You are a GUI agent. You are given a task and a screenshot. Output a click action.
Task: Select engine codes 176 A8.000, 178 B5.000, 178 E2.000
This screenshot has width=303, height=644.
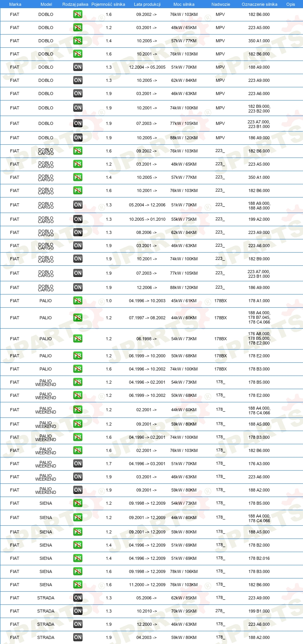tap(259, 338)
